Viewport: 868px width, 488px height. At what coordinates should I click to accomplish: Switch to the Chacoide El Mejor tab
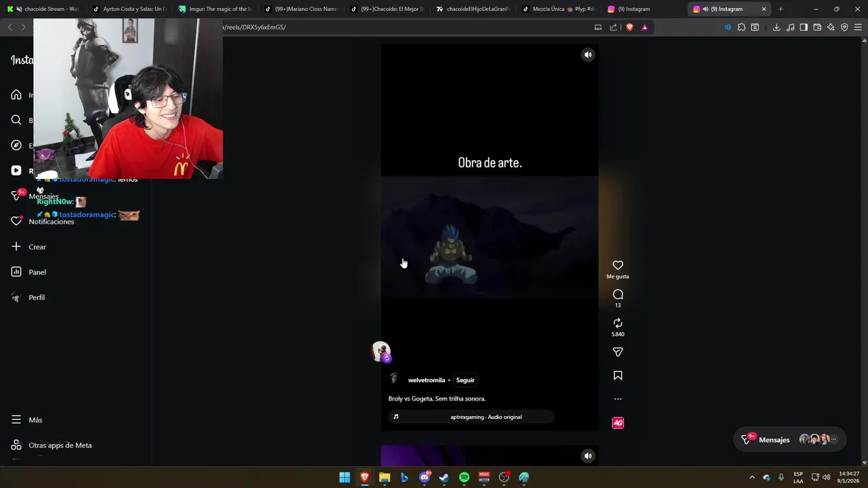coord(387,9)
